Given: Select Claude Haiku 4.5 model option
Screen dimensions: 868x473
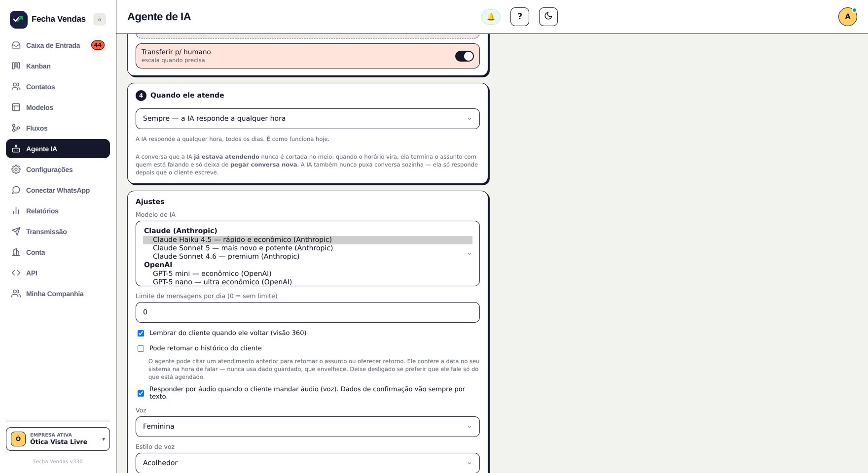Looking at the screenshot, I should coord(308,240).
